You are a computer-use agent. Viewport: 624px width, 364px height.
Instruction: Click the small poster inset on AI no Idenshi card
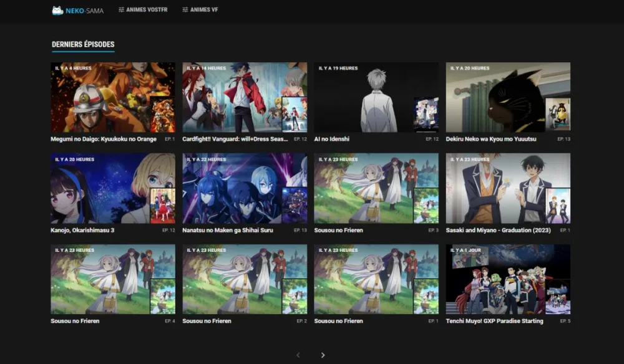[x=426, y=115]
